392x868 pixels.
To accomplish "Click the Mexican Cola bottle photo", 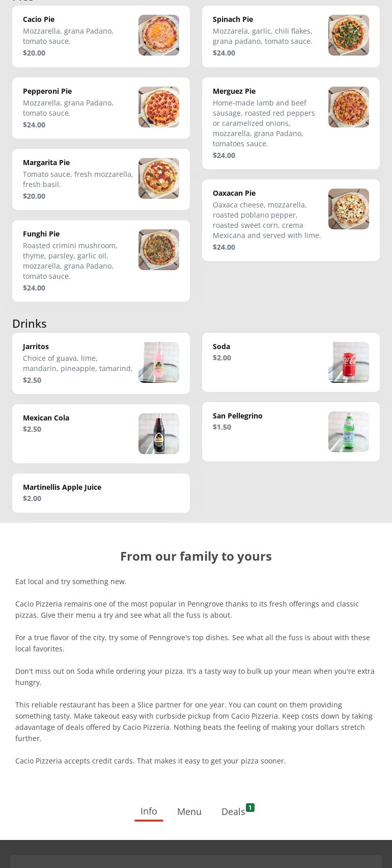I will pyautogui.click(x=158, y=434).
